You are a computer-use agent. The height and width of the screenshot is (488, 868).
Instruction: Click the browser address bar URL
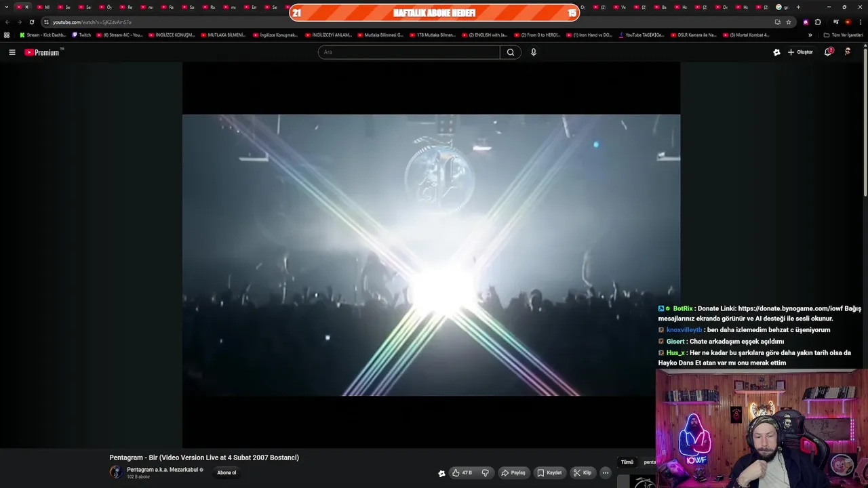(x=92, y=22)
